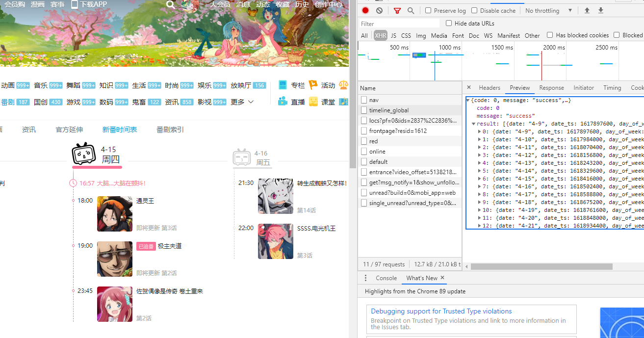
Task: Open the 活动 flag icon
Action: (313, 85)
